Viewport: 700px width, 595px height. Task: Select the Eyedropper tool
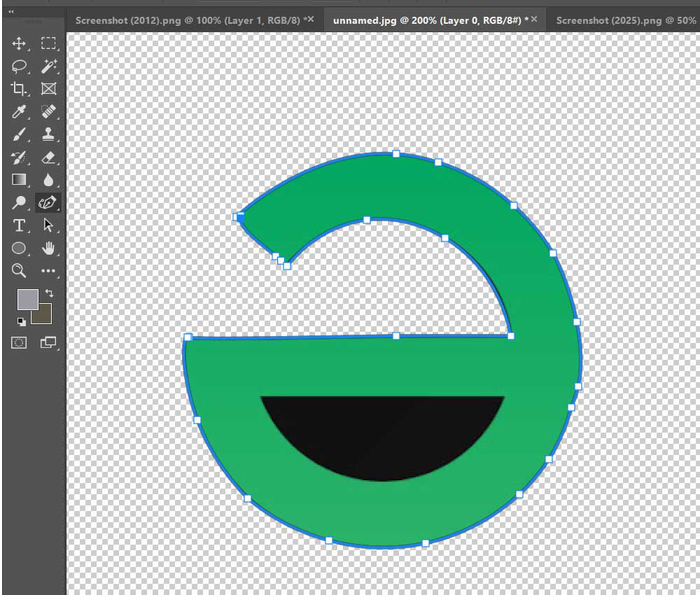[19, 111]
